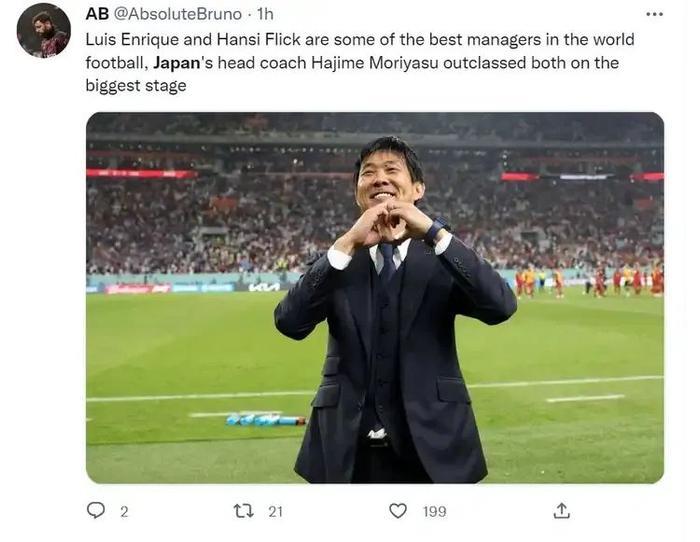Open the display name AB profile
The image size is (700, 542).
click(97, 14)
